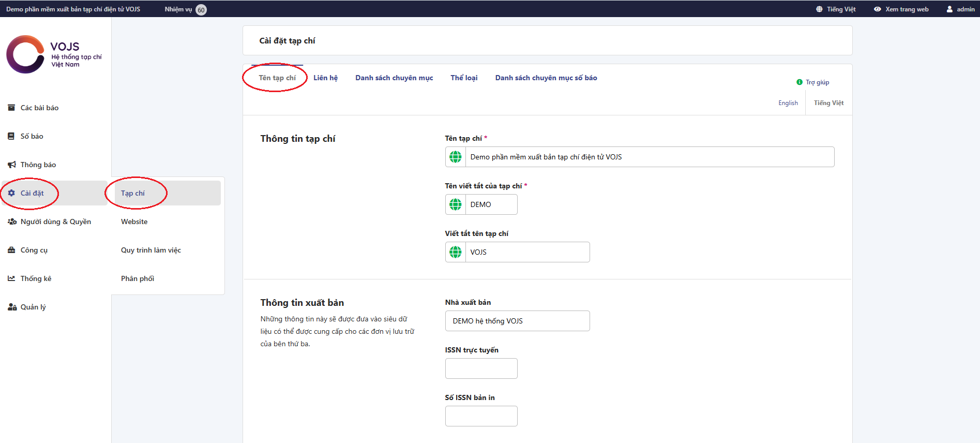Open the Tiếng Việt language dropdown in header
The height and width of the screenshot is (443, 980).
click(x=836, y=9)
